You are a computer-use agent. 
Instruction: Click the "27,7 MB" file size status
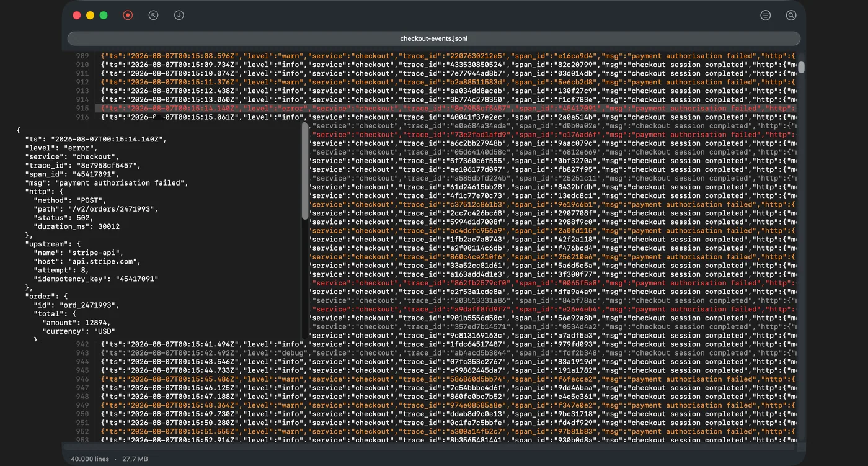coord(135,459)
